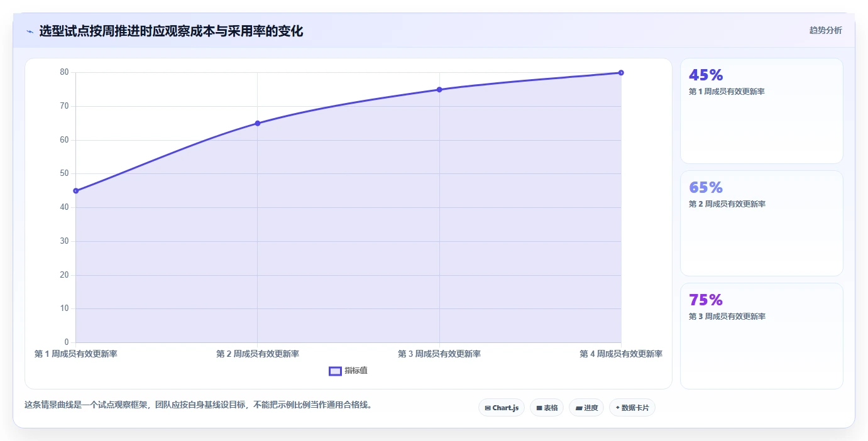This screenshot has height=441, width=868.
Task: Toggle the 指标值 legend swatch
Action: point(335,371)
